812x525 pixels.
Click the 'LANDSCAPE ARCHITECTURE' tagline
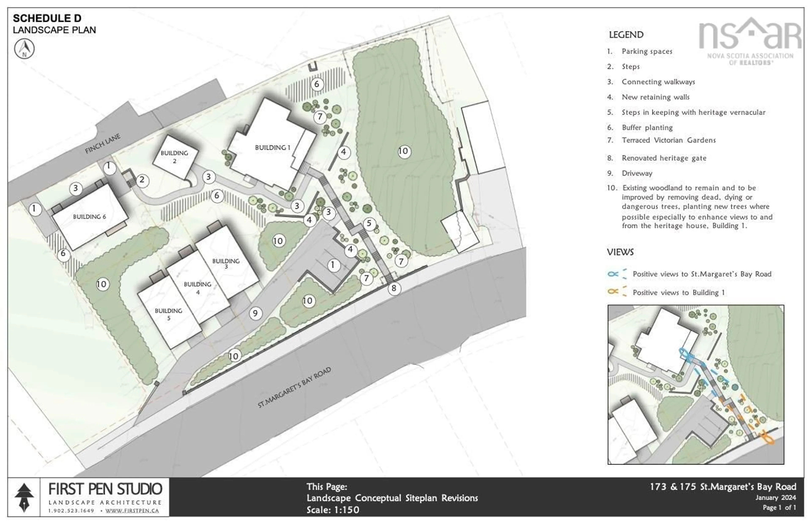tap(105, 502)
